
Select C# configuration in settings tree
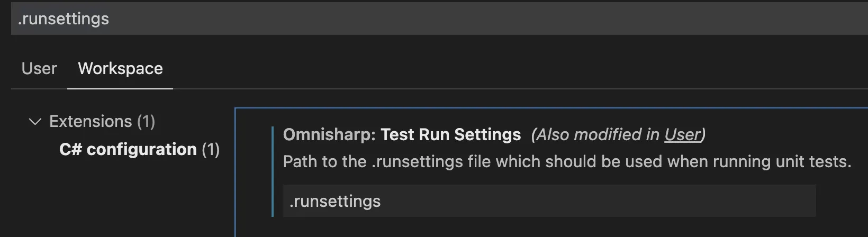point(128,150)
